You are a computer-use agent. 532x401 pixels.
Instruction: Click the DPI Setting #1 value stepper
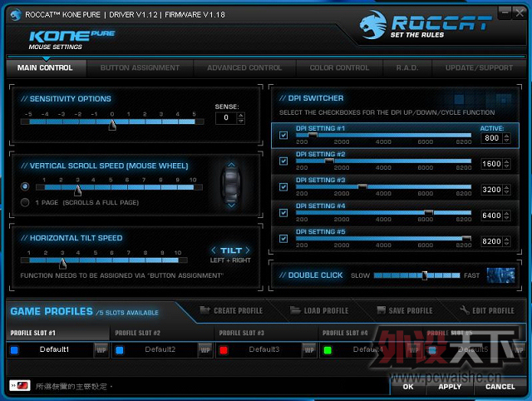coord(506,138)
